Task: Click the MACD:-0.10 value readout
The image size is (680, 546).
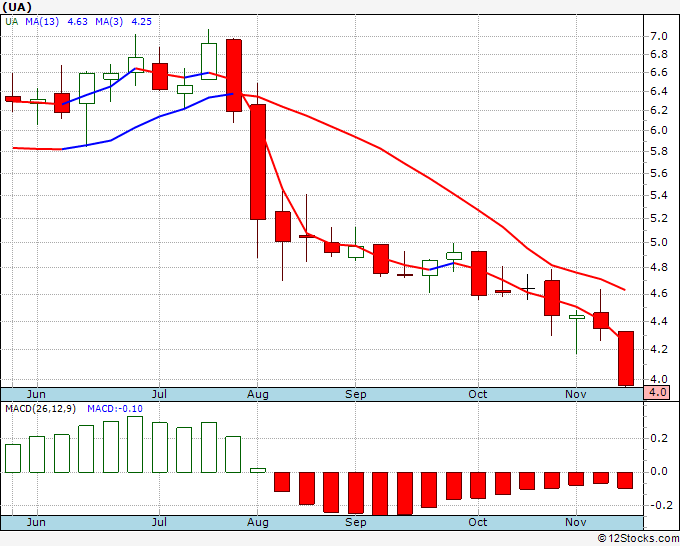Action: [114, 409]
